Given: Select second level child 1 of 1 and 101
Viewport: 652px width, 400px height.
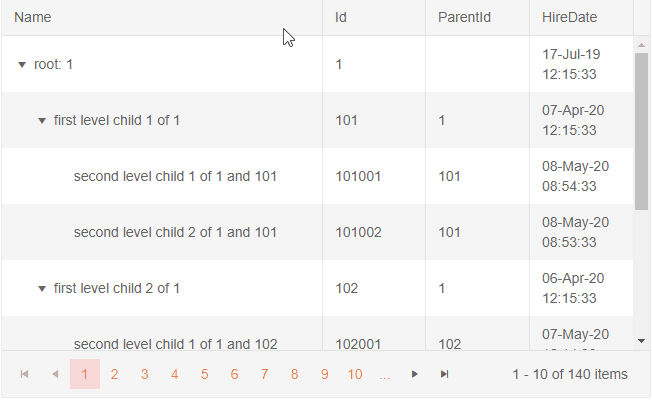Looking at the screenshot, I should click(x=175, y=176).
